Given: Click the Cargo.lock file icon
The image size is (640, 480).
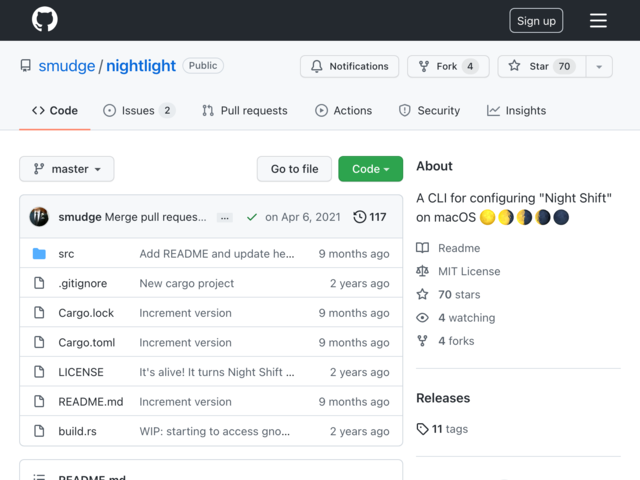Looking at the screenshot, I should [x=39, y=313].
